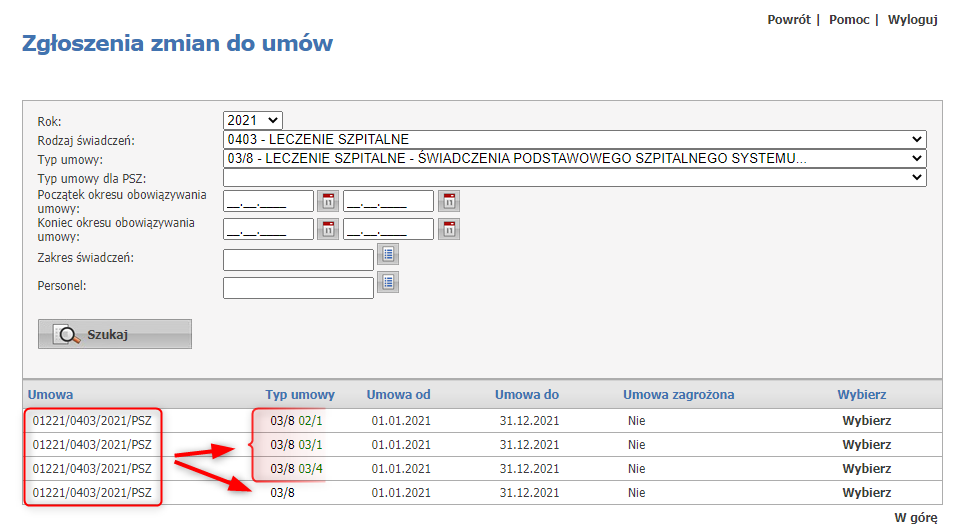This screenshot has width=963, height=530.
Task: Open list picker next to Personel
Action: click(388, 282)
